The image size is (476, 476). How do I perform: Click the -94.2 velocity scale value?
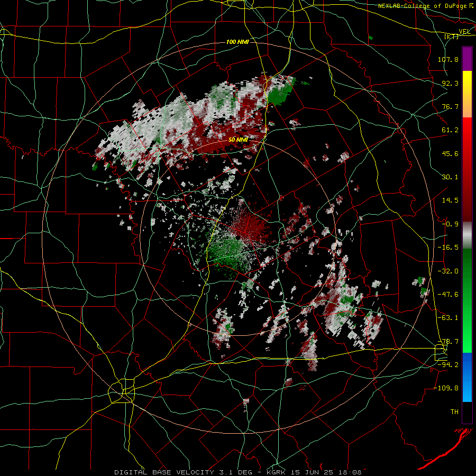coord(448,365)
